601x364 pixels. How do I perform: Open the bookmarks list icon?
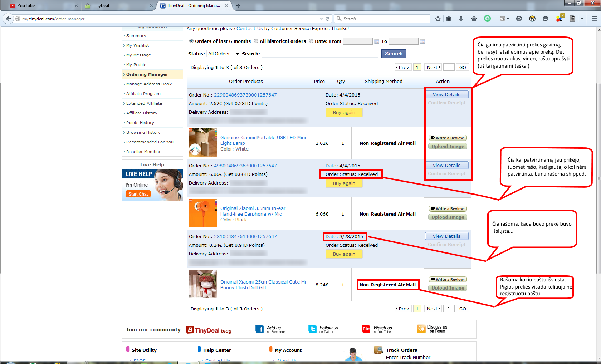449,19
